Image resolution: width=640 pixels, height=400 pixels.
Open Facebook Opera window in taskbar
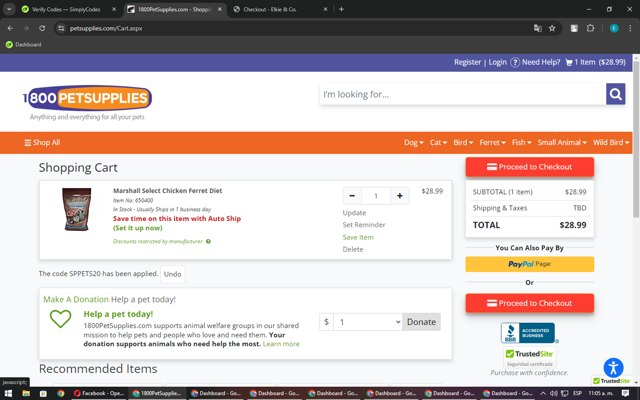[x=99, y=393]
